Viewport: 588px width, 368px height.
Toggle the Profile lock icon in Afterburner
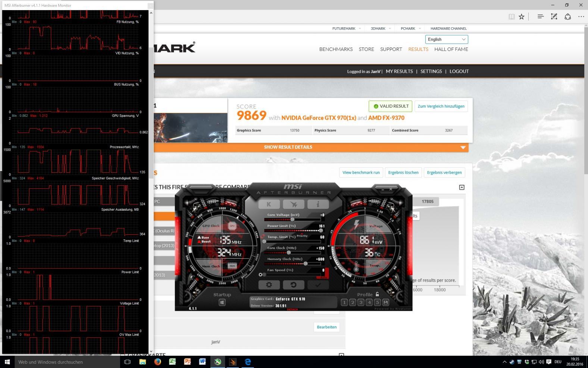(x=377, y=294)
